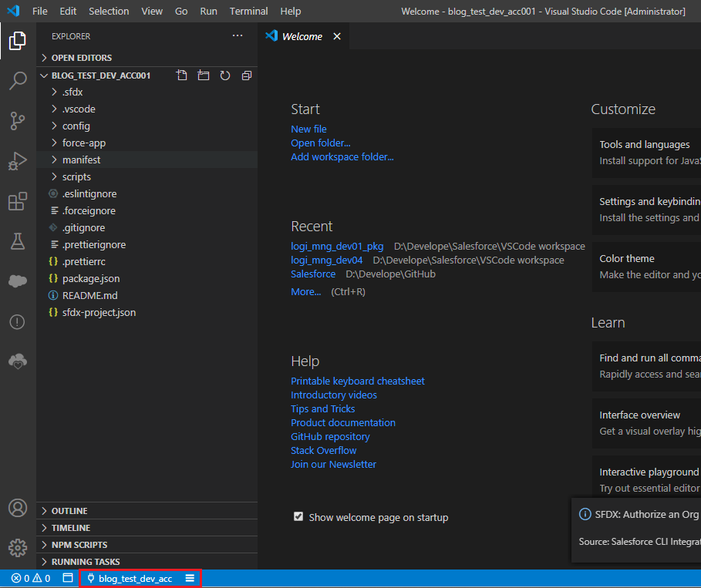Open the Join our Newsletter link
Screen dimensions: 701x588
(333, 464)
